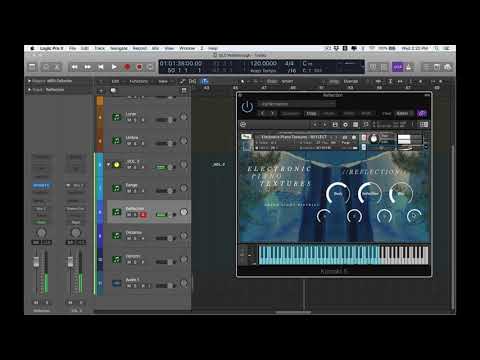Click the red Record button
480x360 pixels.
click(x=127, y=67)
